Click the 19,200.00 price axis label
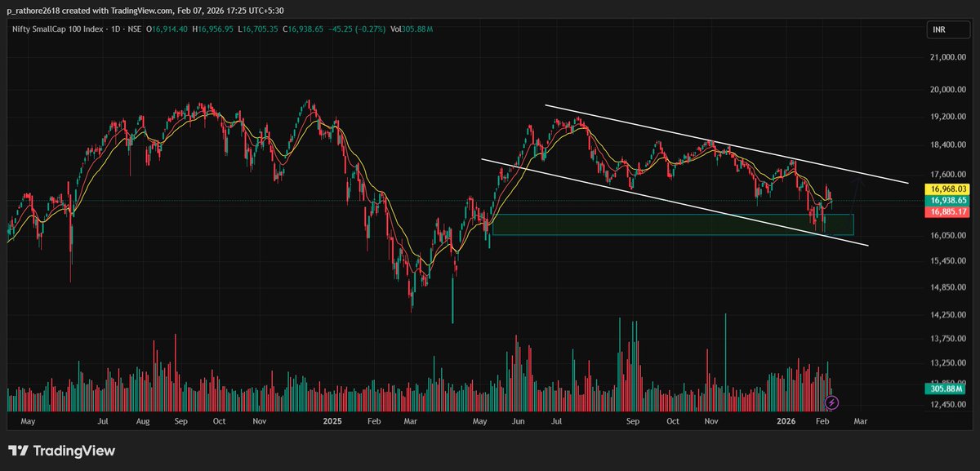Viewport: 980px width, 471px height. click(x=947, y=117)
